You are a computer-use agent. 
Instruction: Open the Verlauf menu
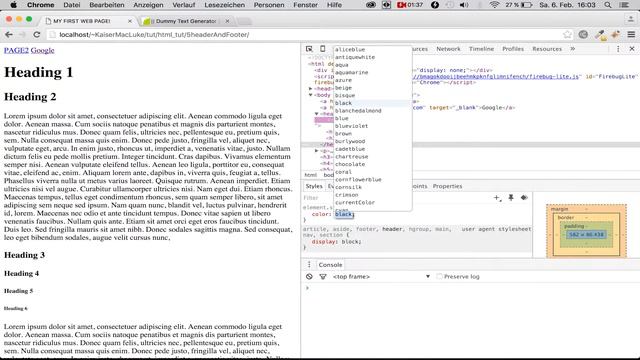point(184,5)
